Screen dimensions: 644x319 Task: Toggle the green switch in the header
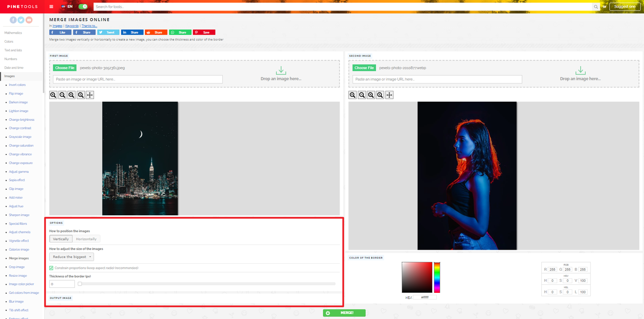(84, 7)
